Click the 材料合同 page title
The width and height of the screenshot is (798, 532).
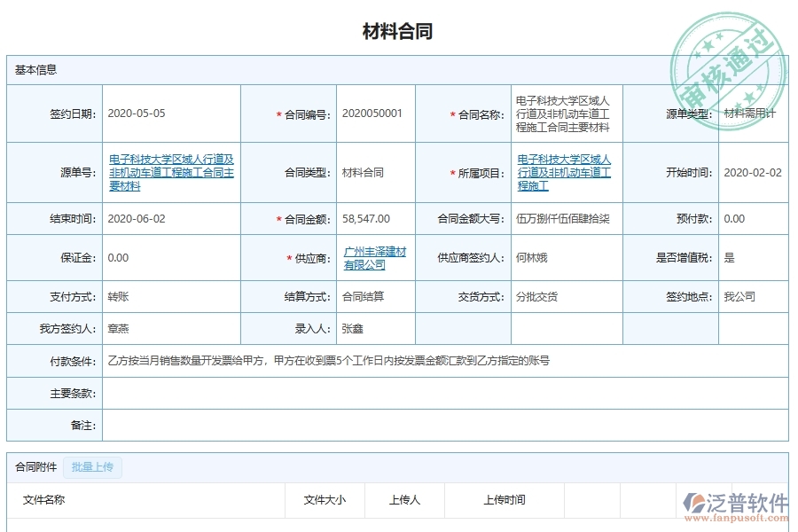(x=399, y=28)
